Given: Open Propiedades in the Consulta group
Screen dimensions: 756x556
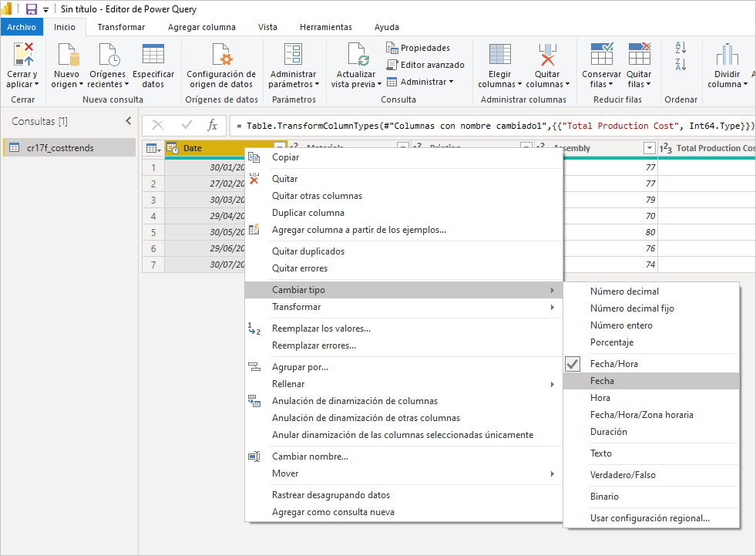Looking at the screenshot, I should (418, 48).
